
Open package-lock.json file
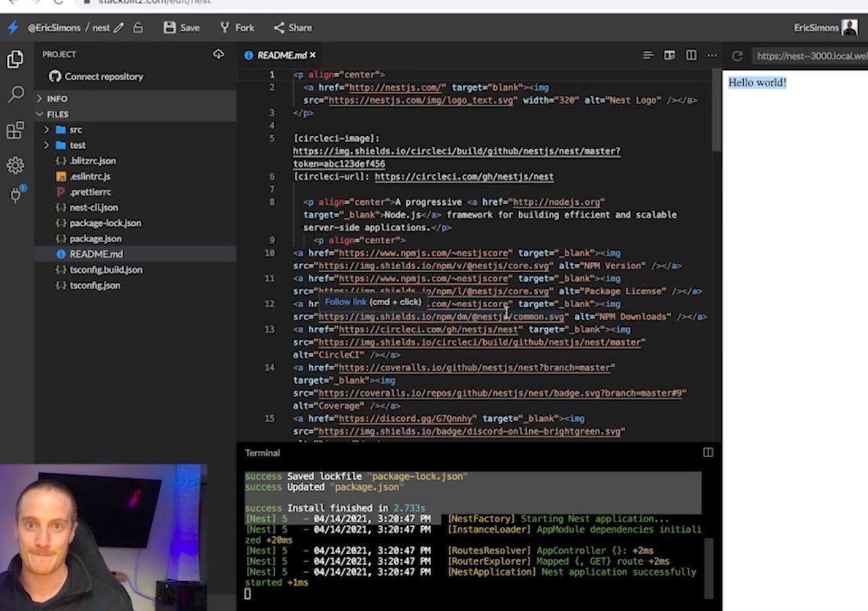[x=135, y=223]
